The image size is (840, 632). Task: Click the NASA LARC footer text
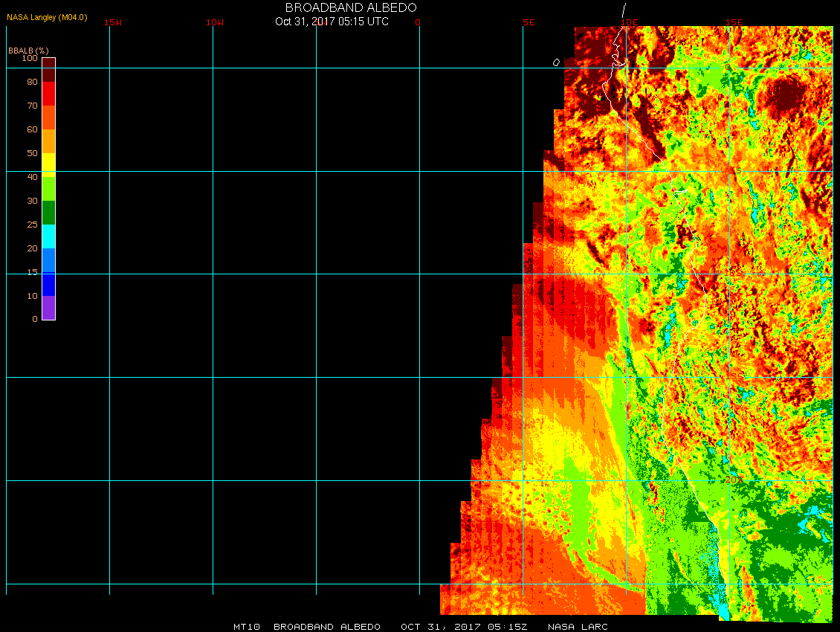coord(578,627)
